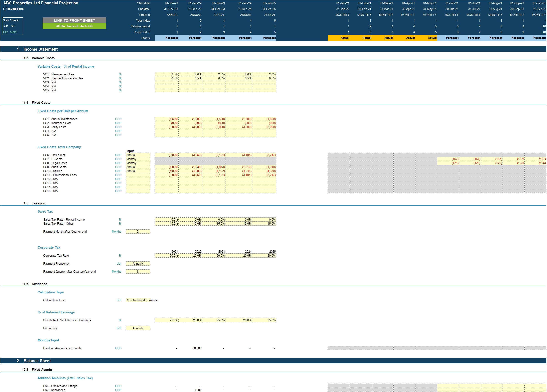Viewport: 547px width, 392px height.
Task: Click the 'All file checks & alerts OK' banner
Action: pyautogui.click(x=74, y=26)
